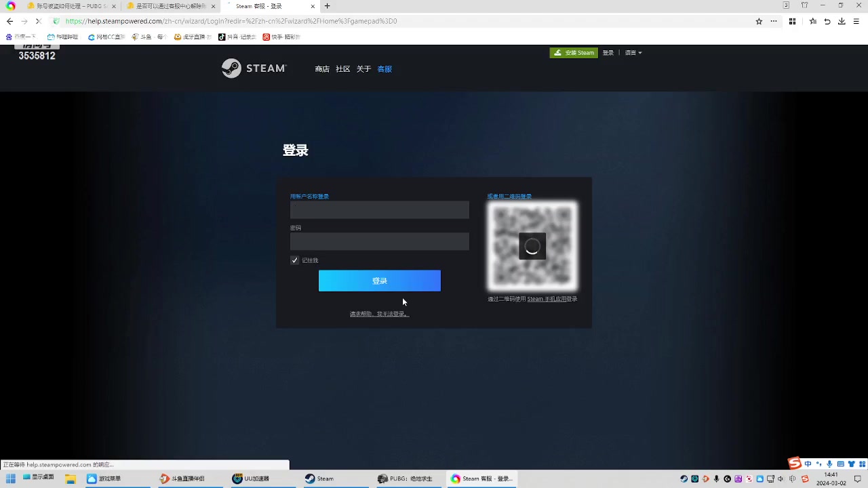868x488 pixels.
Task: Open the 快手 bookmark
Action: tap(281, 37)
